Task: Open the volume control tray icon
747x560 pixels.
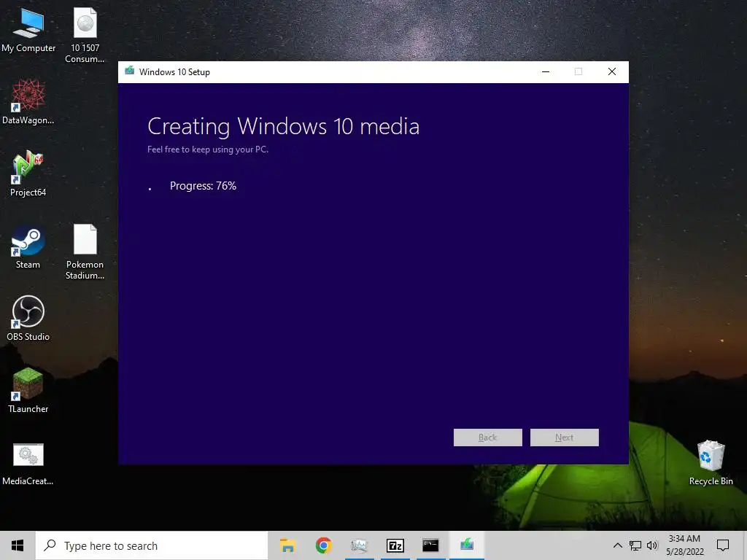Action: (652, 545)
